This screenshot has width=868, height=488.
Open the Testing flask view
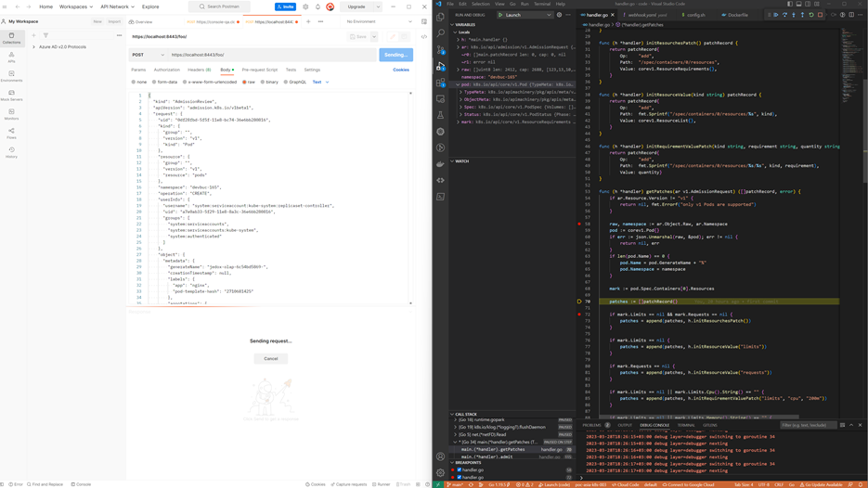pos(441,115)
